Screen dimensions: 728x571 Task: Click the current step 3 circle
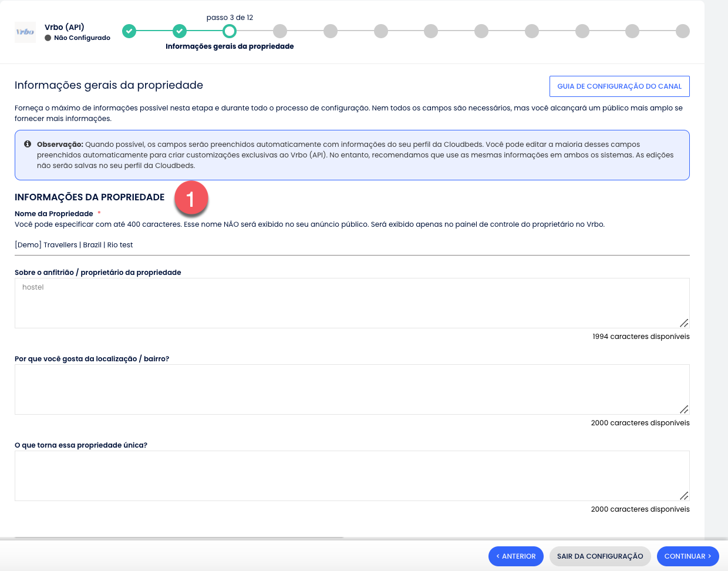(x=230, y=31)
